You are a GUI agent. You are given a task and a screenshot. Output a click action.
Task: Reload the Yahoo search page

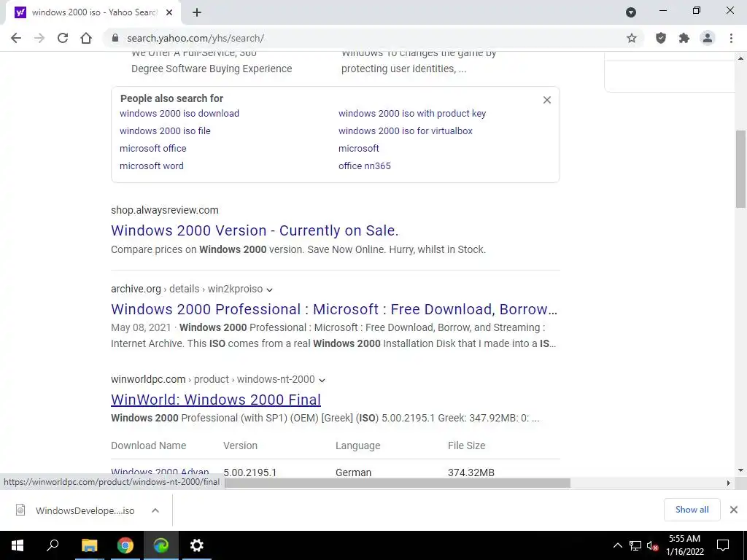[x=63, y=38]
